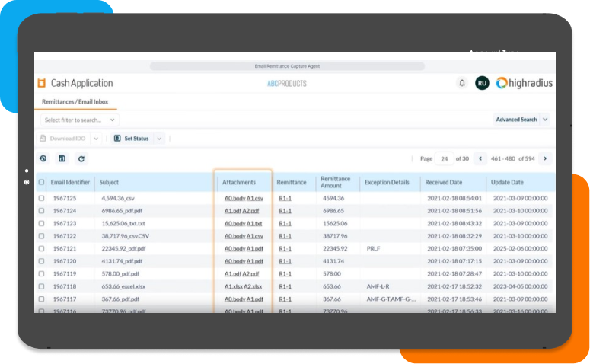The width and height of the screenshot is (590, 364).
Task: Check the row for email 1967118
Action: 41,286
